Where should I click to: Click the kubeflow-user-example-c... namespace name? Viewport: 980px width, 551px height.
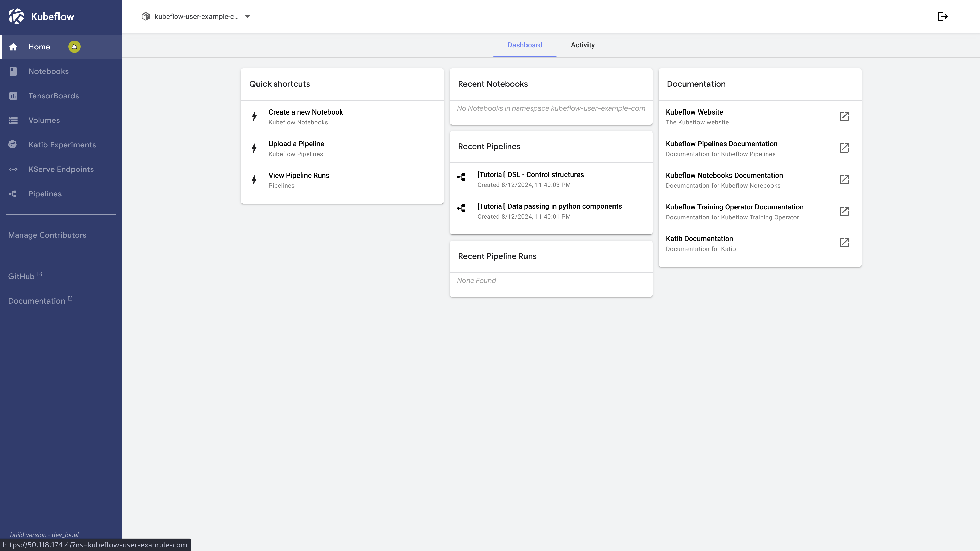pyautogui.click(x=196, y=16)
